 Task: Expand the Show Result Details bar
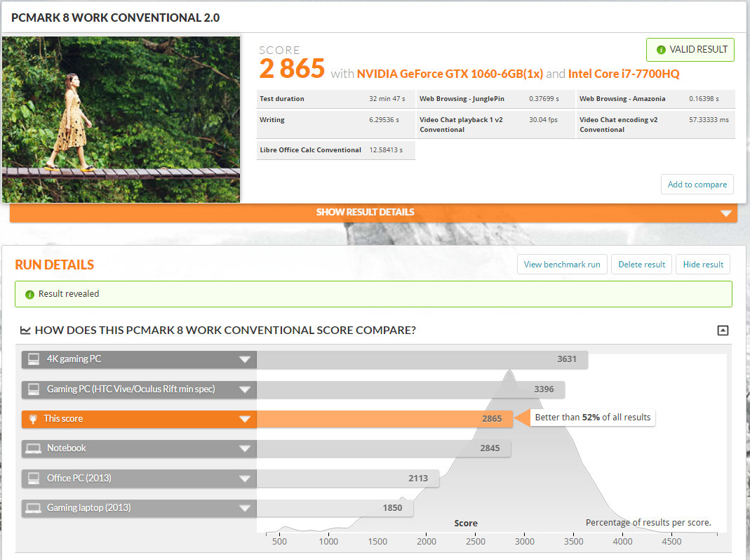click(725, 213)
